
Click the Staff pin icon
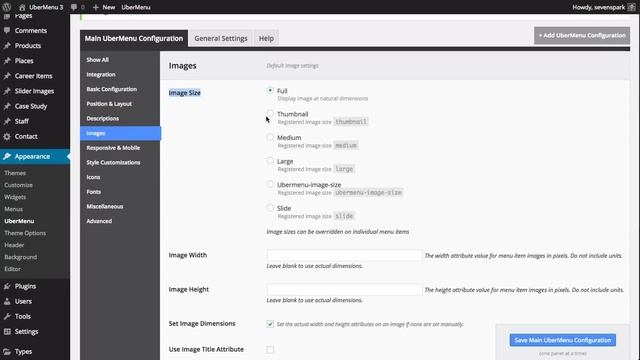[x=7, y=121]
